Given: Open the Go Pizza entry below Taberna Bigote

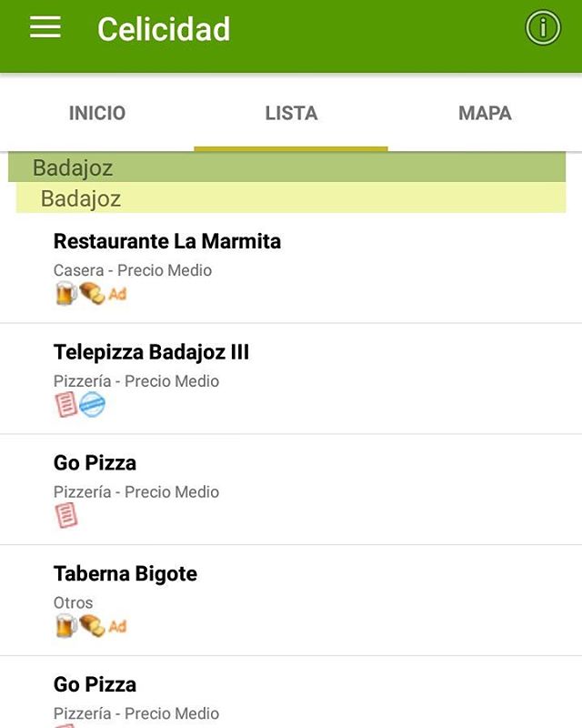Looking at the screenshot, I should pos(95,685).
